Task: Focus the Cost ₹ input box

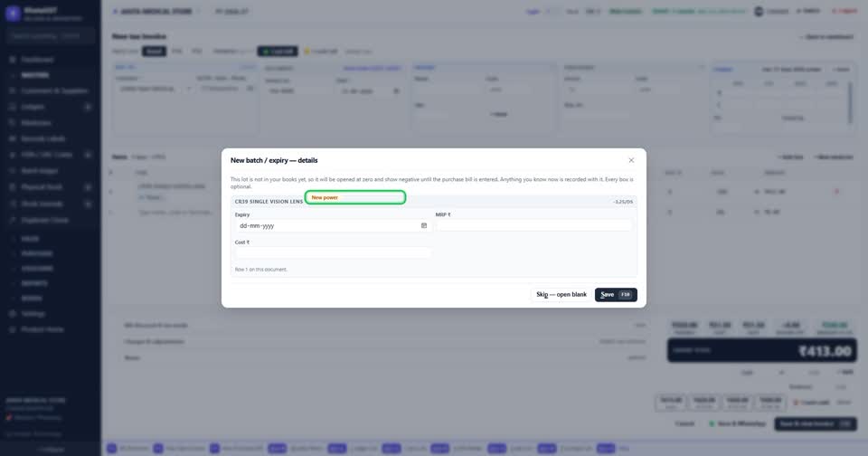Action: (333, 252)
